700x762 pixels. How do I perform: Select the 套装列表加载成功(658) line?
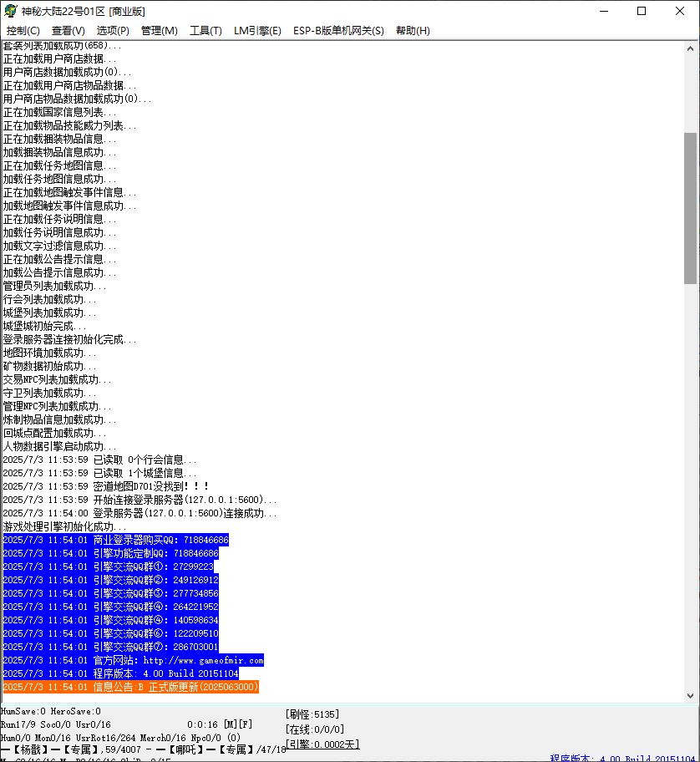pos(62,46)
